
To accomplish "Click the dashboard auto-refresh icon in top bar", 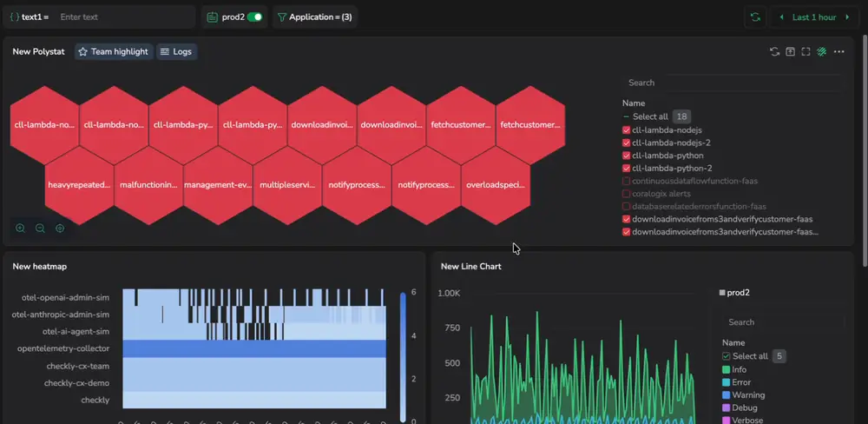I will [x=755, y=17].
